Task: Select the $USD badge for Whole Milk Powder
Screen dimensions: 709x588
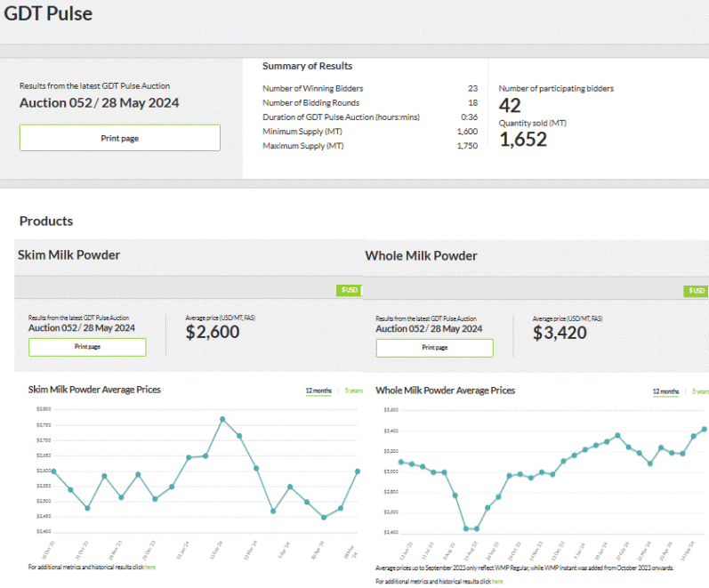Action: [697, 291]
